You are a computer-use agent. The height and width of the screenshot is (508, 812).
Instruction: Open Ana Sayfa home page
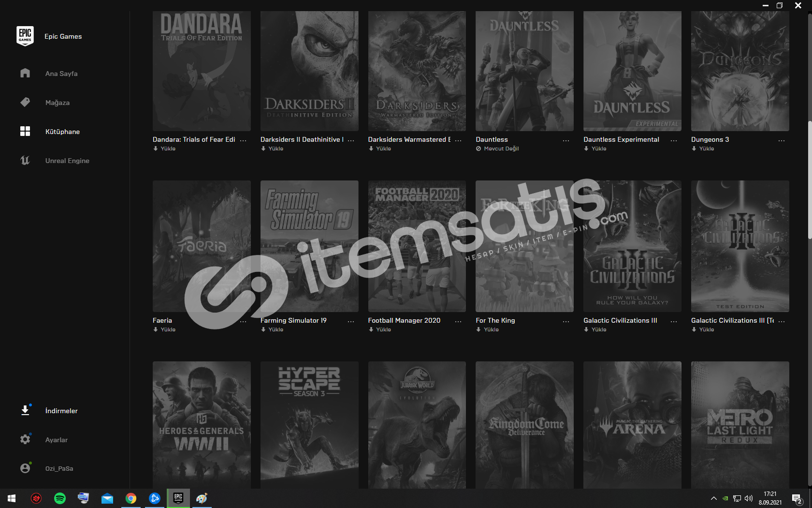click(61, 74)
